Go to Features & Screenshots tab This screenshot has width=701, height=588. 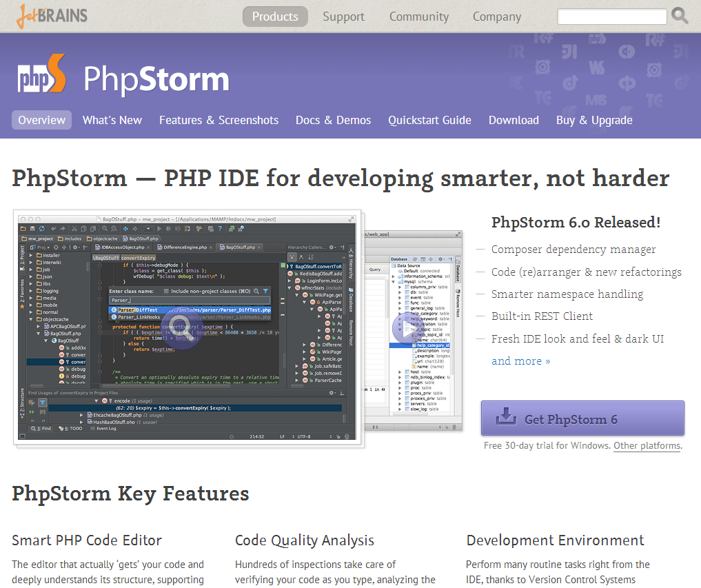(x=219, y=120)
